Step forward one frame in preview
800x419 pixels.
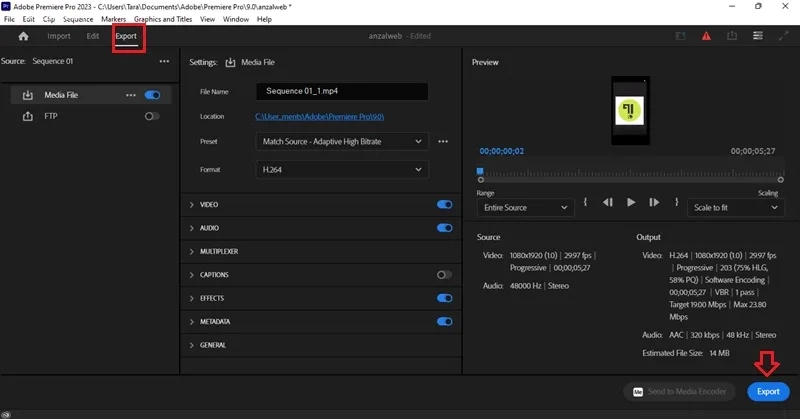(x=654, y=203)
